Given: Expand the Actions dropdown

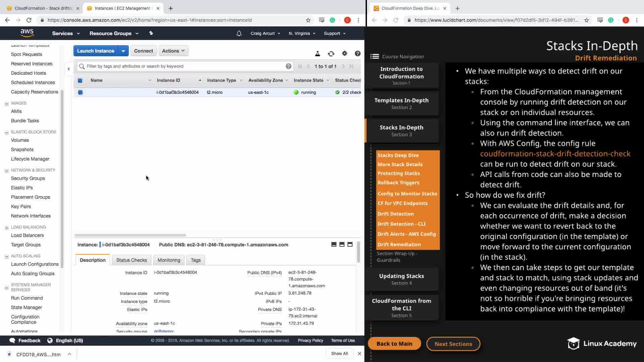Looking at the screenshot, I should point(173,51).
